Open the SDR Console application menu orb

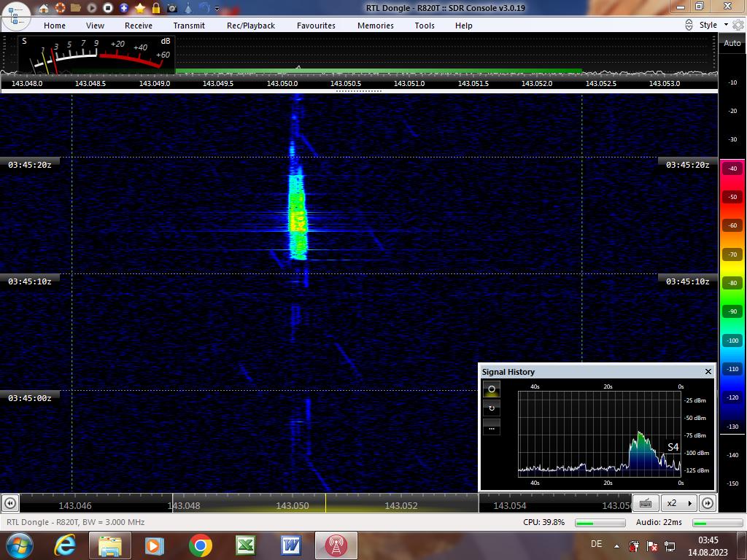[16, 16]
